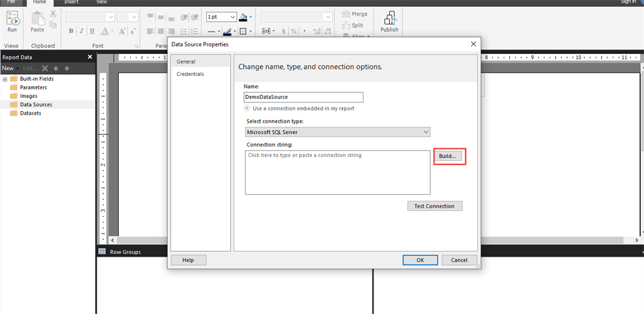Click the currency dollar format icon
This screenshot has height=314, width=644.
(x=284, y=31)
